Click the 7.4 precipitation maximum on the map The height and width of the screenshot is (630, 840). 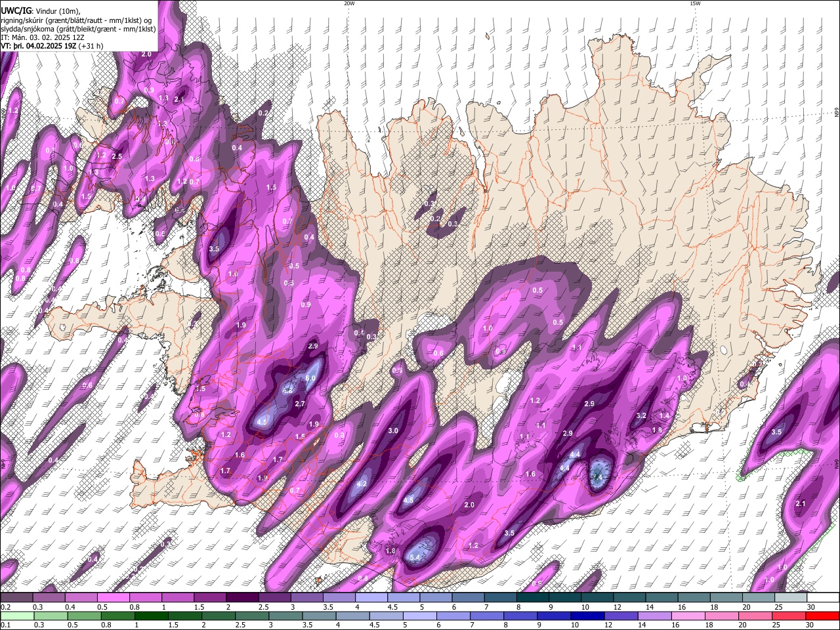597,477
